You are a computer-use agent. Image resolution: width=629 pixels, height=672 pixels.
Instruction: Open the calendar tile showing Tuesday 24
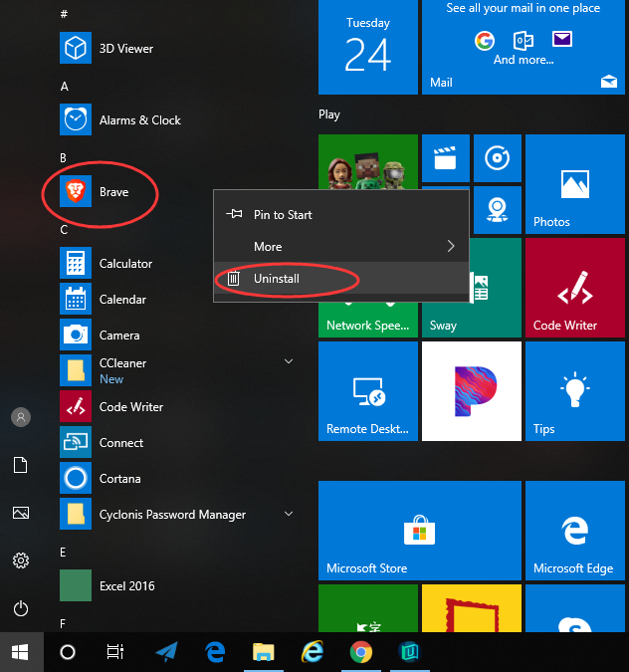(x=368, y=47)
